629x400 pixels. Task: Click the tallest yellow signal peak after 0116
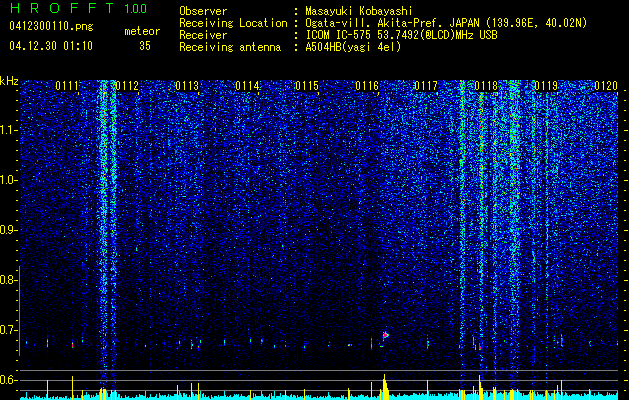[x=384, y=387]
